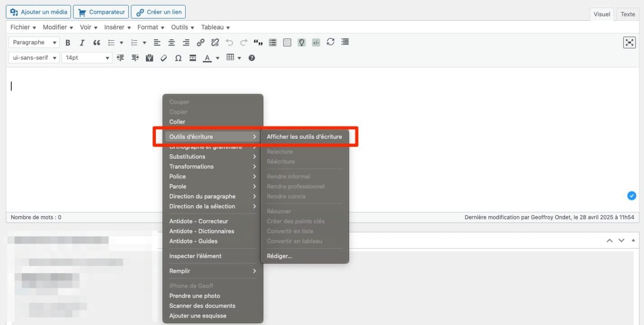Screen dimensions: 644x325
Task: Choose Antidote - Dictionnaires
Action: [213, 231]
